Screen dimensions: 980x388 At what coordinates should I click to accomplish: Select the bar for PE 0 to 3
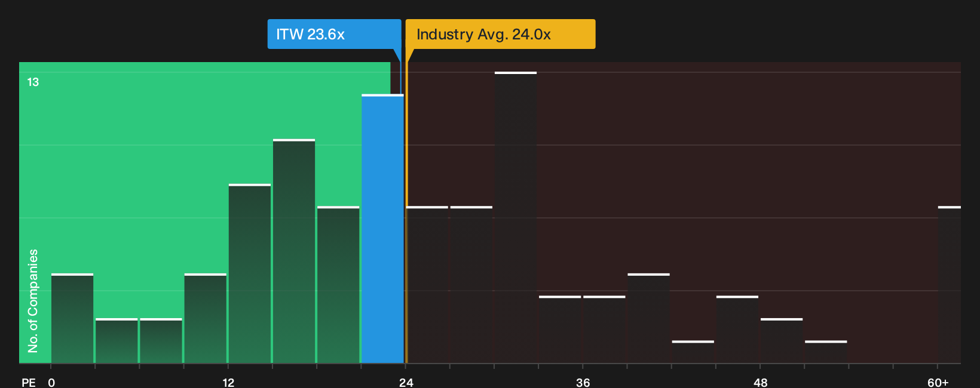(72, 318)
